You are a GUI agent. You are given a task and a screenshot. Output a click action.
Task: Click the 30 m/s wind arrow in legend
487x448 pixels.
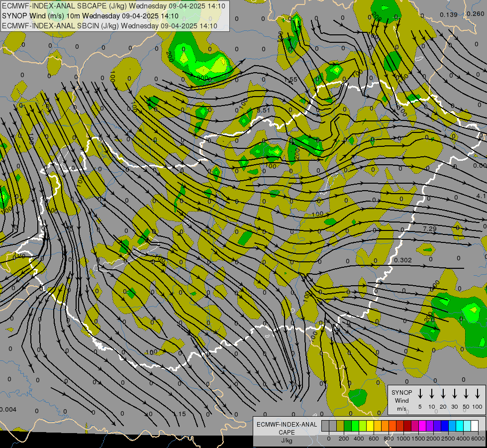coord(454,394)
